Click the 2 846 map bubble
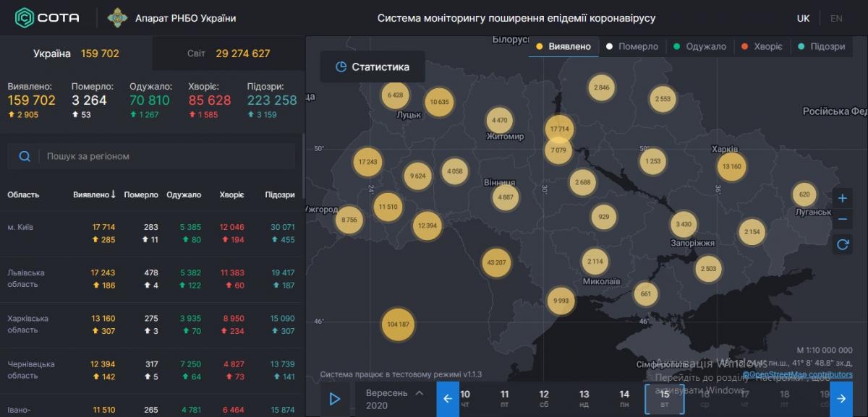Image resolution: width=868 pixels, height=417 pixels. click(x=602, y=87)
